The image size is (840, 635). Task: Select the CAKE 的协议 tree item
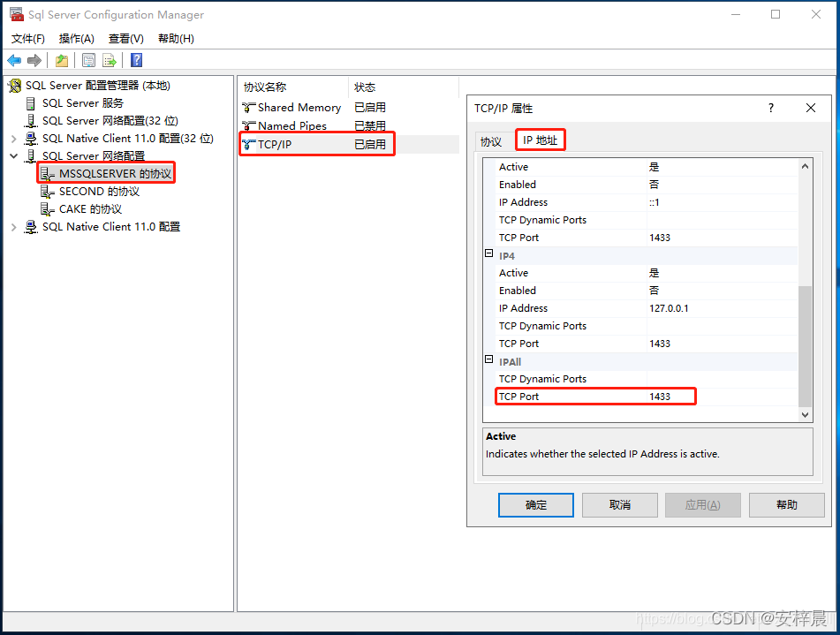coord(90,209)
